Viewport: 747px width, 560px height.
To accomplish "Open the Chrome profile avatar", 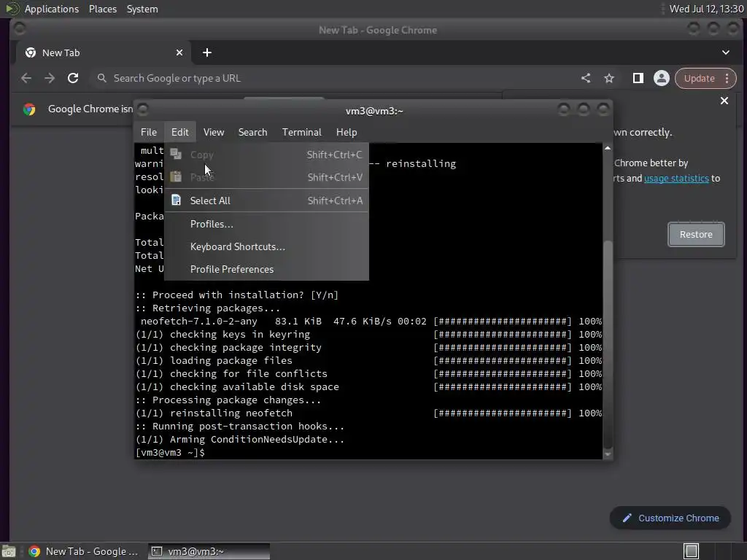I will [661, 78].
